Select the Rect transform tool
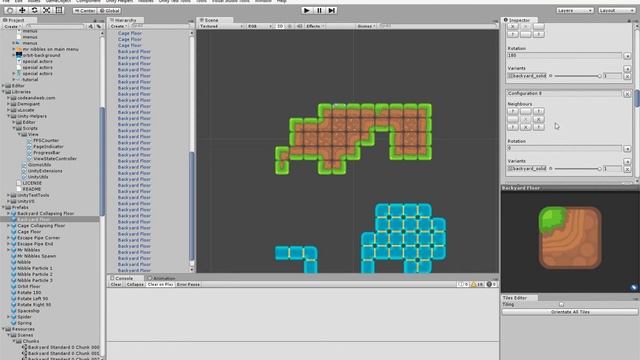The height and width of the screenshot is (360, 640). (x=59, y=10)
